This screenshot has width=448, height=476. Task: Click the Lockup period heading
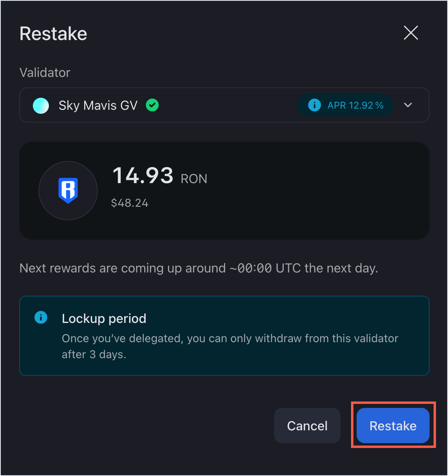tap(104, 319)
